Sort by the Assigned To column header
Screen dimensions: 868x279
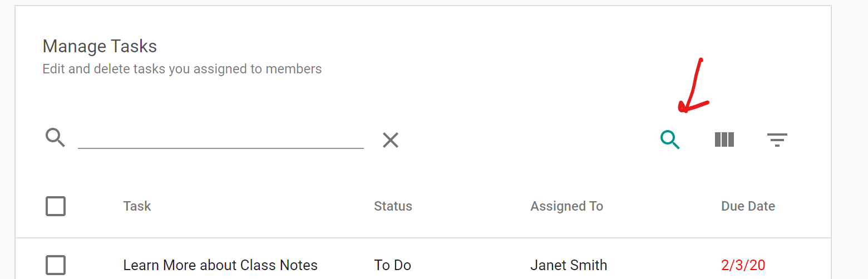point(566,206)
